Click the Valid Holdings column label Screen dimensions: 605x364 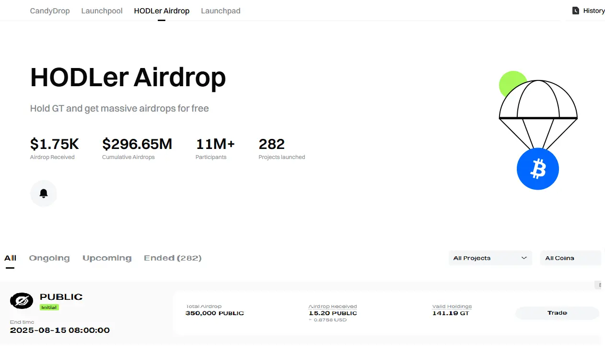tap(452, 307)
